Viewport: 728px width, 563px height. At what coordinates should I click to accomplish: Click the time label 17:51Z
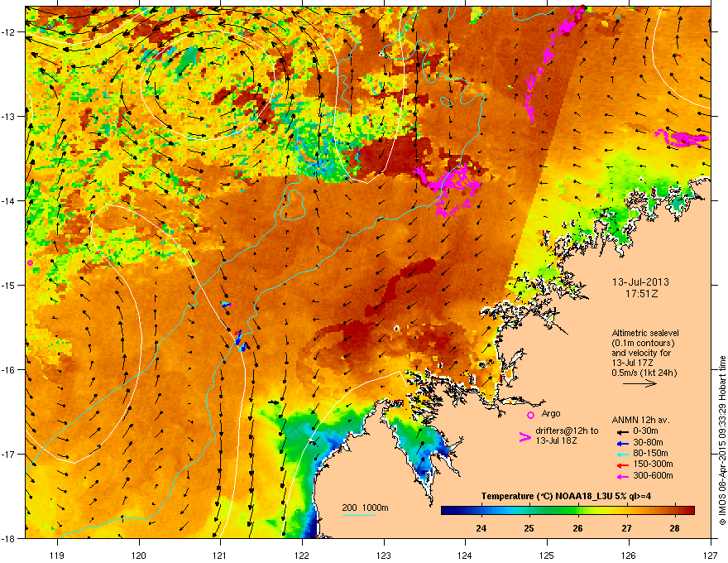641,294
